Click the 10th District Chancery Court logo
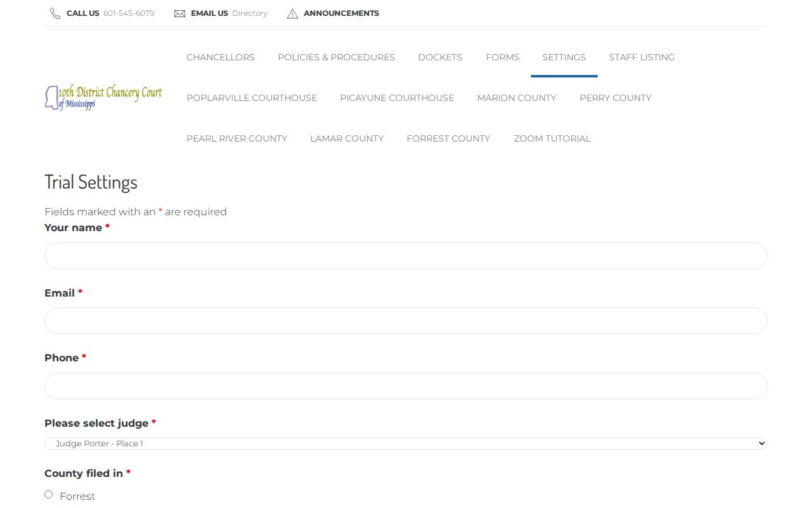 tap(103, 98)
